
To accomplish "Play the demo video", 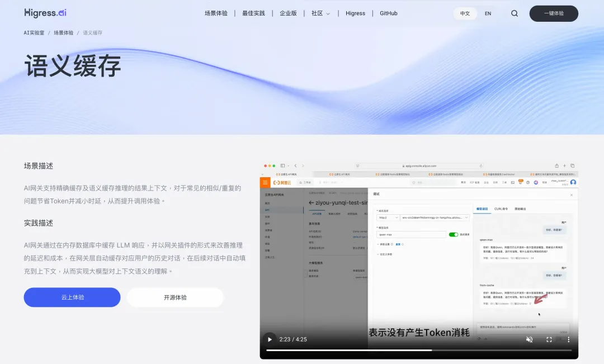I will coord(270,339).
